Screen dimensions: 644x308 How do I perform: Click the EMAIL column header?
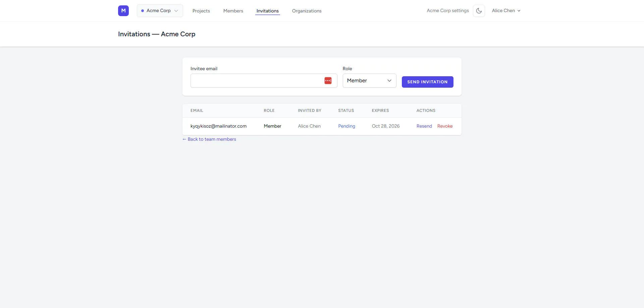click(x=197, y=111)
